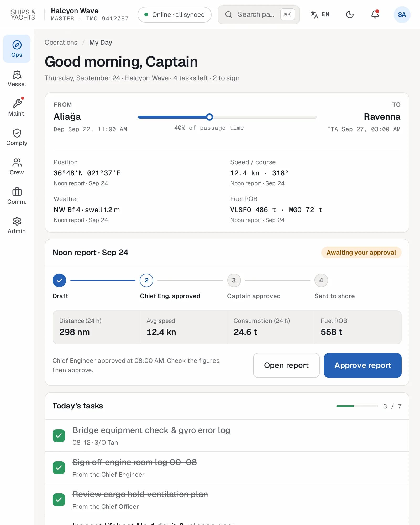The image size is (420, 525).
Task: Select step 2 Chief Eng. approved
Action: (146, 280)
